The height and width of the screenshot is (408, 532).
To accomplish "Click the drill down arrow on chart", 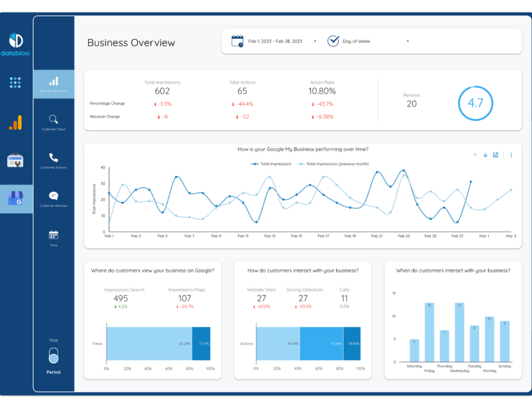I will point(485,155).
